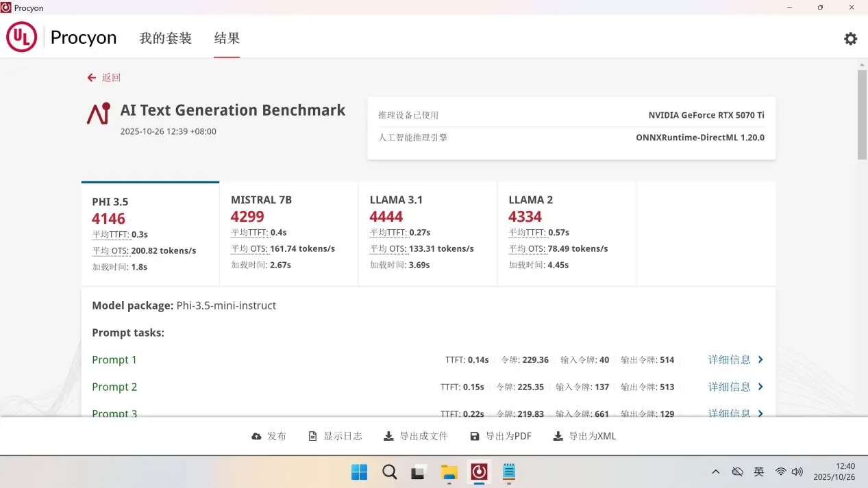Click the export to file download icon
Viewport: 868px width, 488px height.
(x=388, y=436)
